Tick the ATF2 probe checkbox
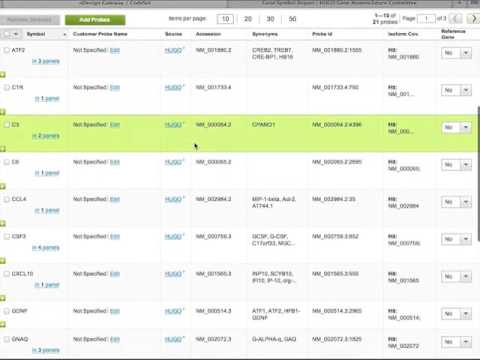The height and width of the screenshot is (360, 480). 6,50
